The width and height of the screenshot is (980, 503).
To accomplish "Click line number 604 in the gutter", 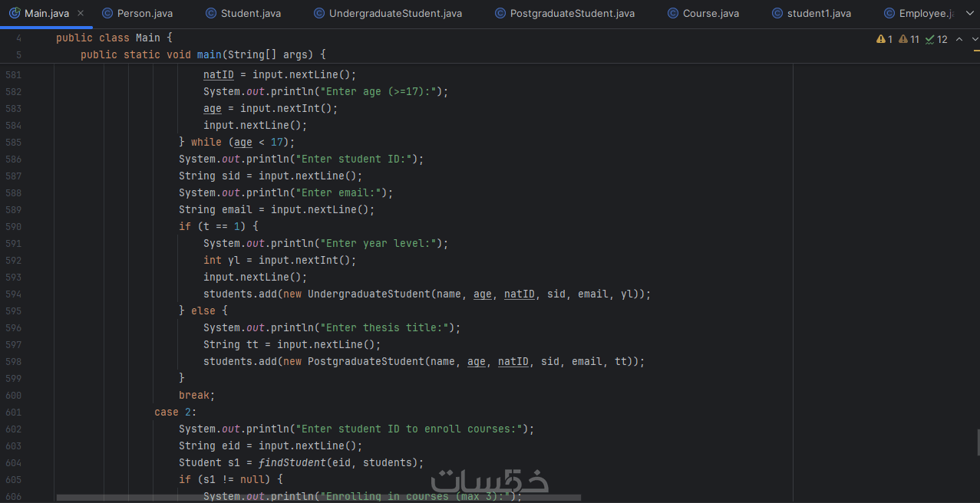I will (x=13, y=462).
